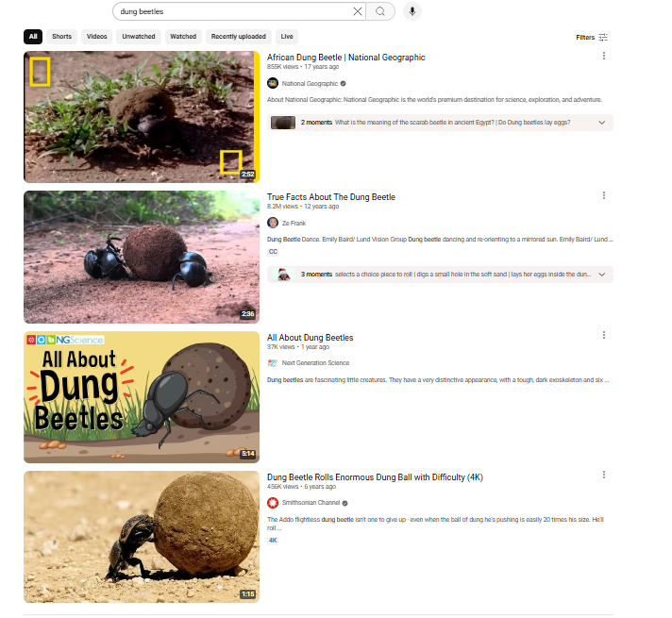Image resolution: width=672 pixels, height=618 pixels.
Task: Open more options for African Dung Beetle video
Action: point(604,57)
